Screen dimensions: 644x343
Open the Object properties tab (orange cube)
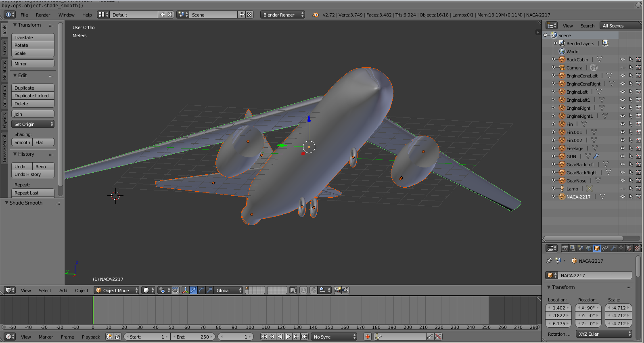point(597,248)
